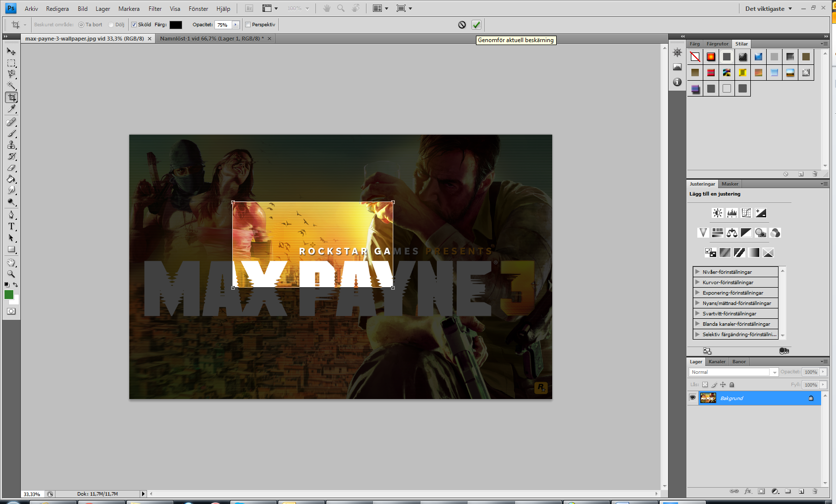The image size is (836, 504).
Task: Click the opacity 75% input field
Action: point(223,25)
